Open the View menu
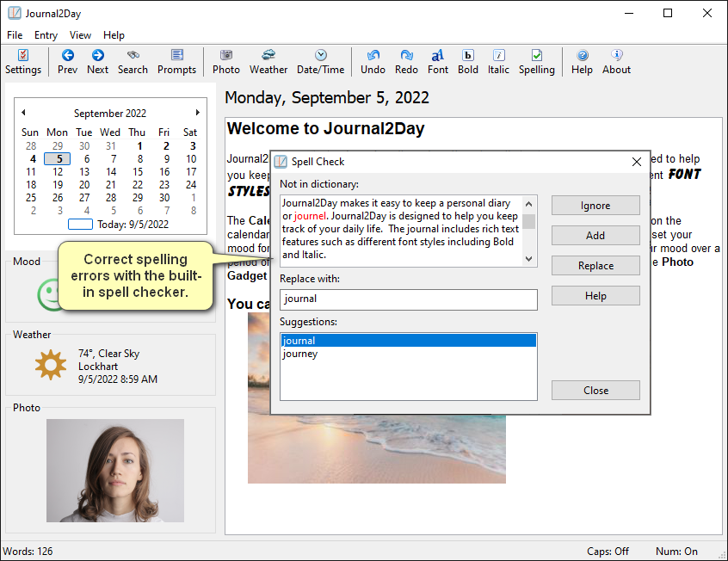The height and width of the screenshot is (561, 728). [x=80, y=35]
